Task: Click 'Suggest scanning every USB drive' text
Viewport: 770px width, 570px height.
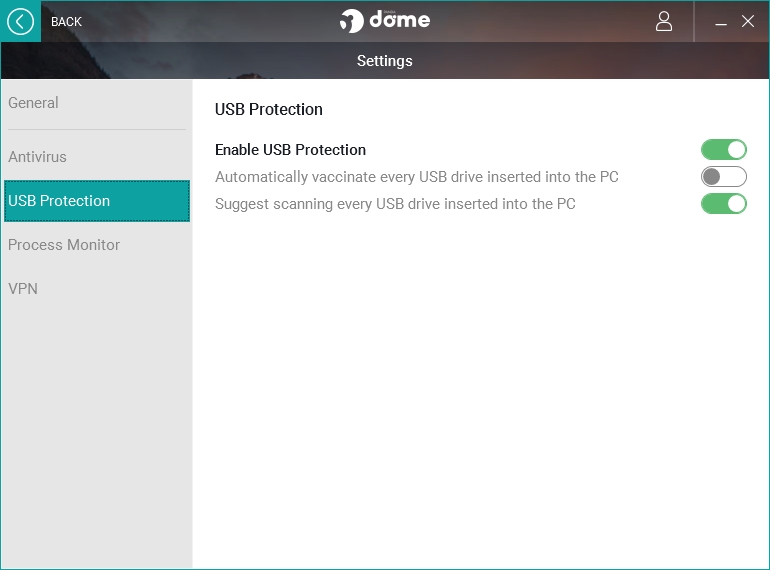Action: coord(395,204)
